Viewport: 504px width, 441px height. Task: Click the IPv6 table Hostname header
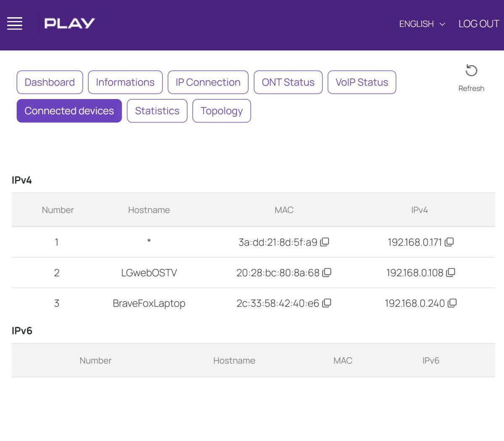pos(234,360)
